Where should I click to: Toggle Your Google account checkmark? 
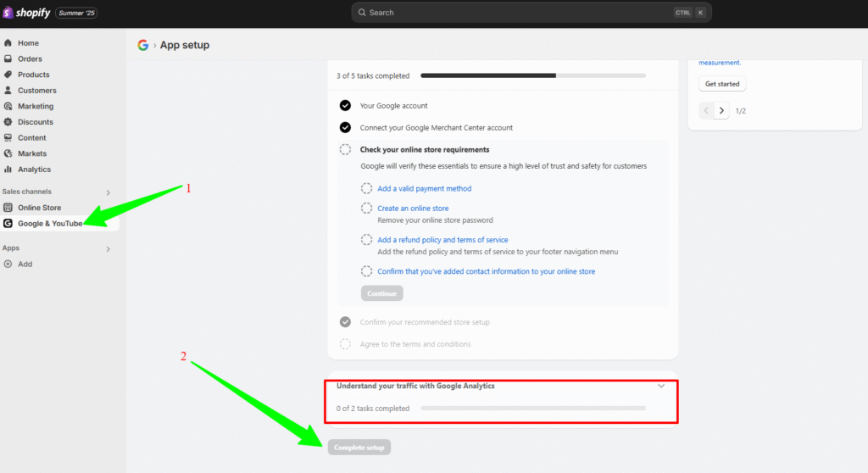[x=345, y=105]
